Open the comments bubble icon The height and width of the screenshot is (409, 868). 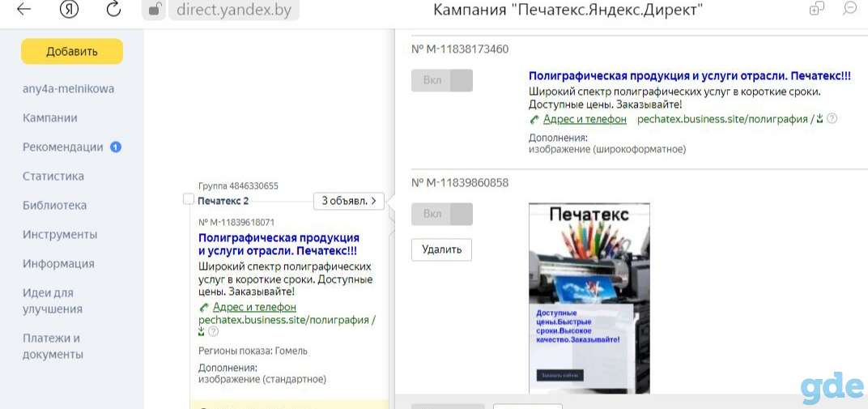coord(849,8)
